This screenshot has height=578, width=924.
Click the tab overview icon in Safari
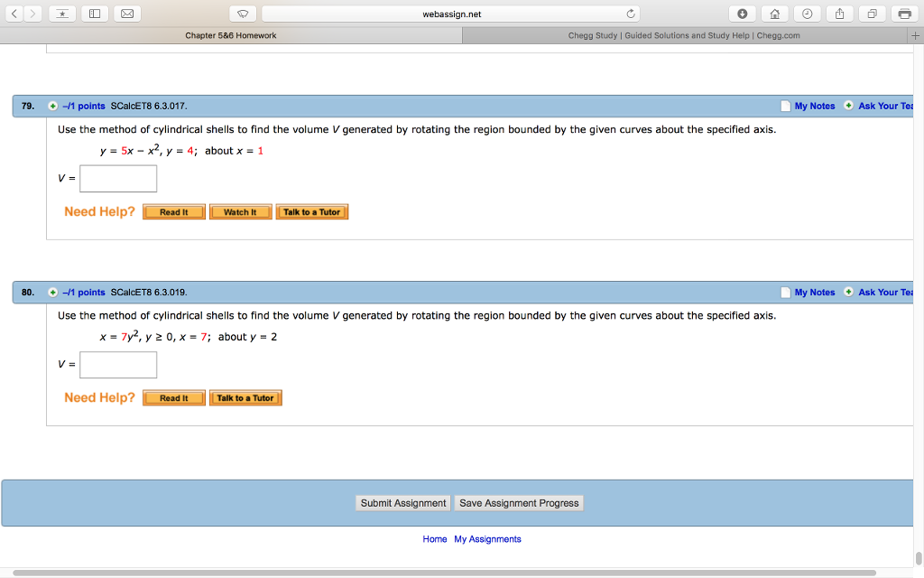872,14
